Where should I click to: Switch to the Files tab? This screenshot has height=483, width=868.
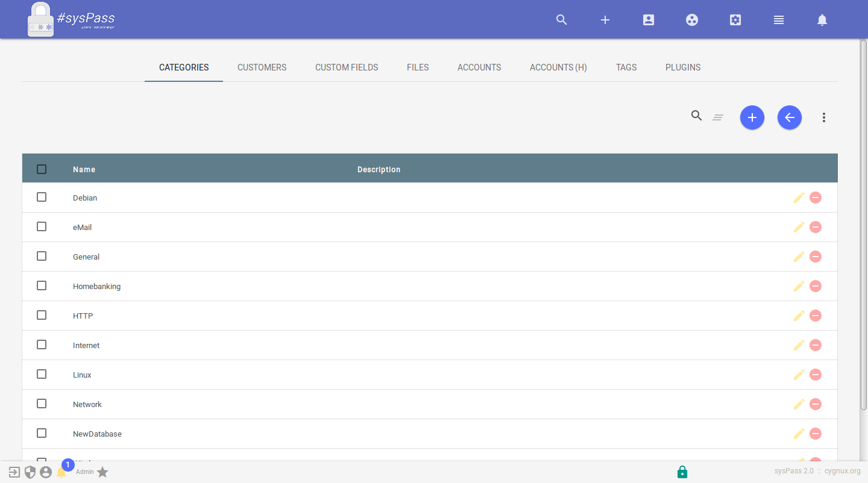[x=418, y=67]
